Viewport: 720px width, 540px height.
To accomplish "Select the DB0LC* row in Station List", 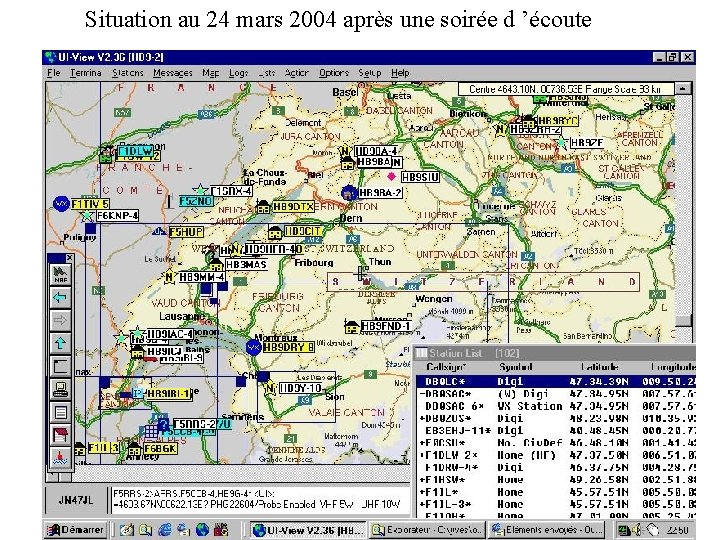I will 556,382.
